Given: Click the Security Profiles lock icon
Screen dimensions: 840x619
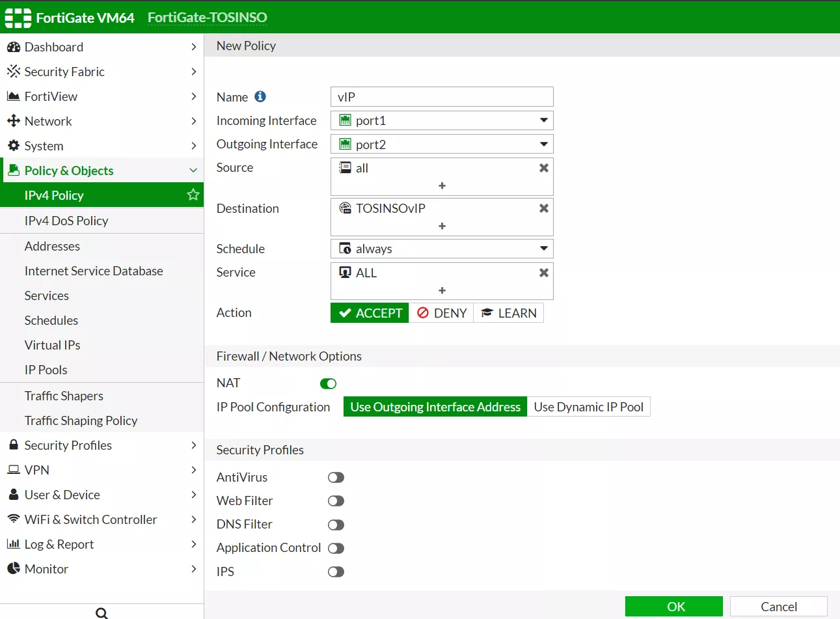Looking at the screenshot, I should tap(13, 445).
